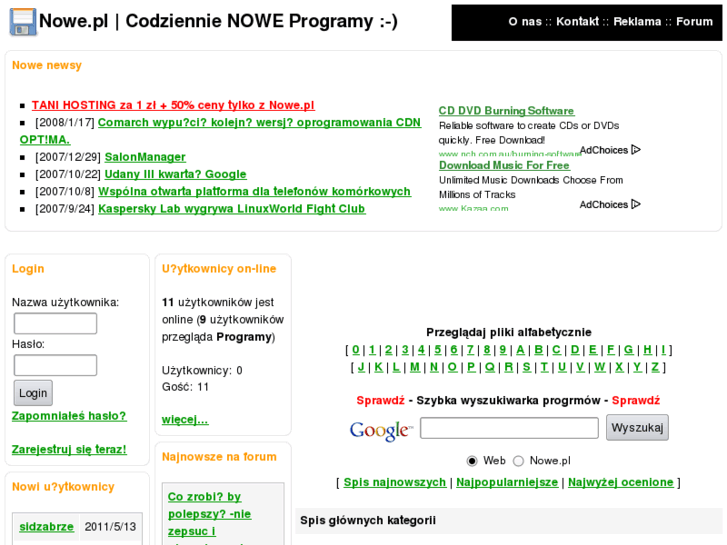Image resolution: width=727 pixels, height=545 pixels.
Task: Open the Reklama menu item
Action: click(x=637, y=21)
